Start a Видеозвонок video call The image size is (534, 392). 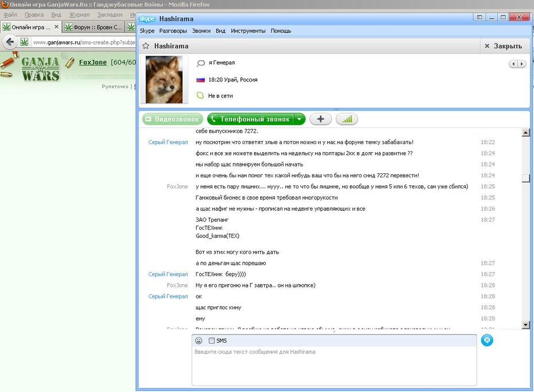click(172, 119)
